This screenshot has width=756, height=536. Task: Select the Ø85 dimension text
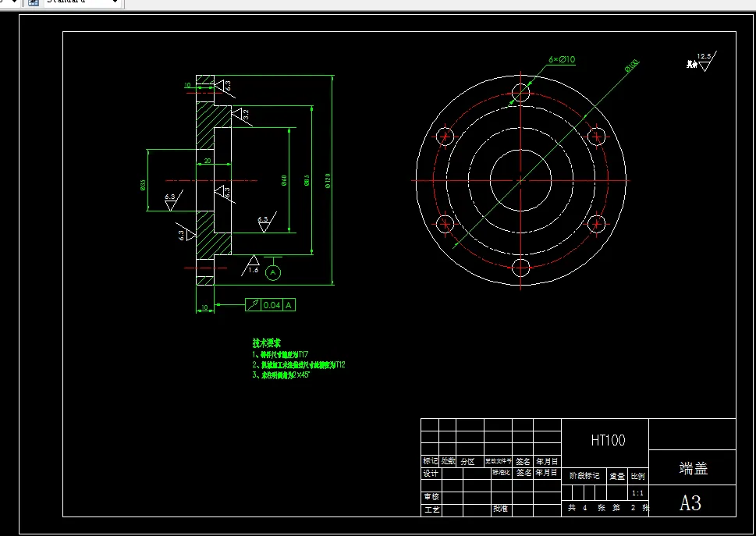click(307, 180)
